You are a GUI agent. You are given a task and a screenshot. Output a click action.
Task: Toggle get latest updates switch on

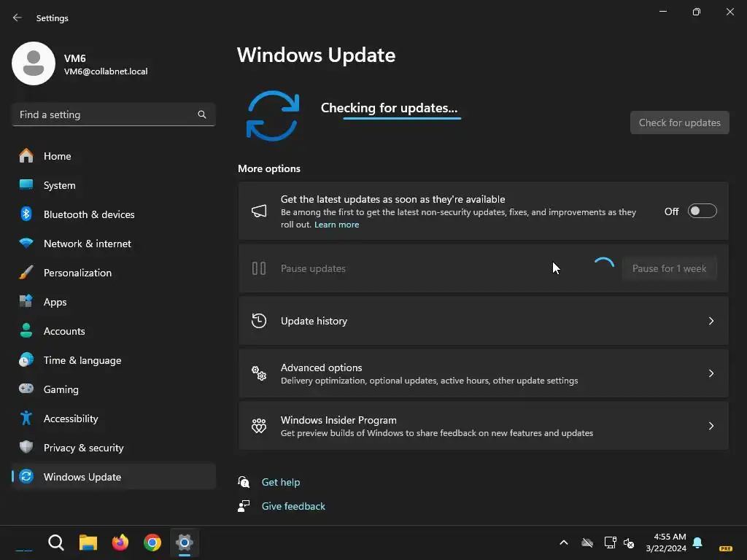pos(703,211)
